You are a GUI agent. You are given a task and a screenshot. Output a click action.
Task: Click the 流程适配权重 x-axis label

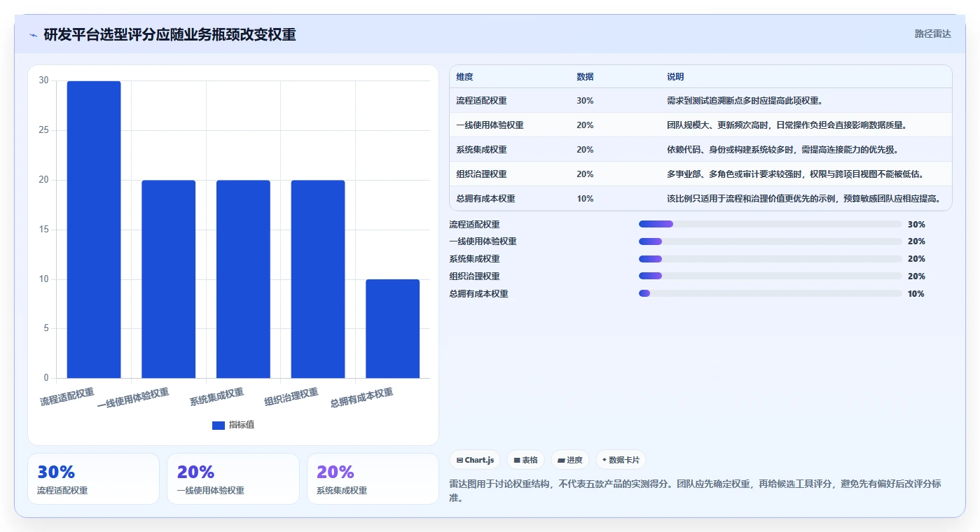[67, 397]
